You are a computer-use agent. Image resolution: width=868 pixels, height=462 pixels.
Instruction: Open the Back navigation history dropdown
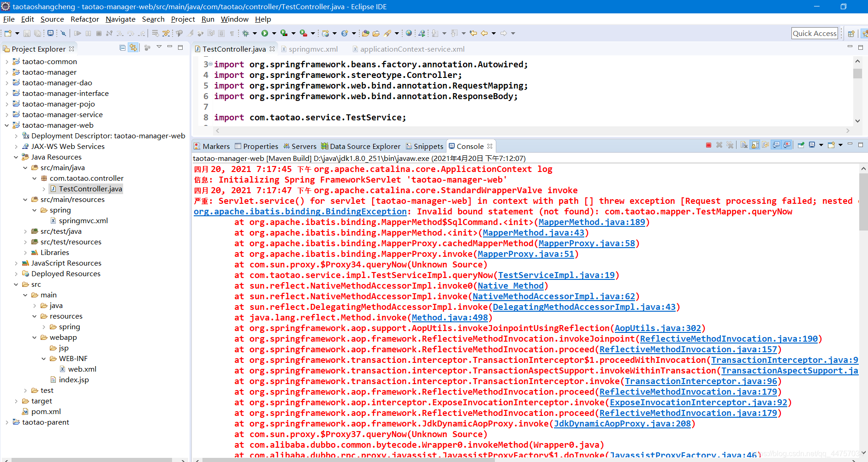(x=493, y=33)
